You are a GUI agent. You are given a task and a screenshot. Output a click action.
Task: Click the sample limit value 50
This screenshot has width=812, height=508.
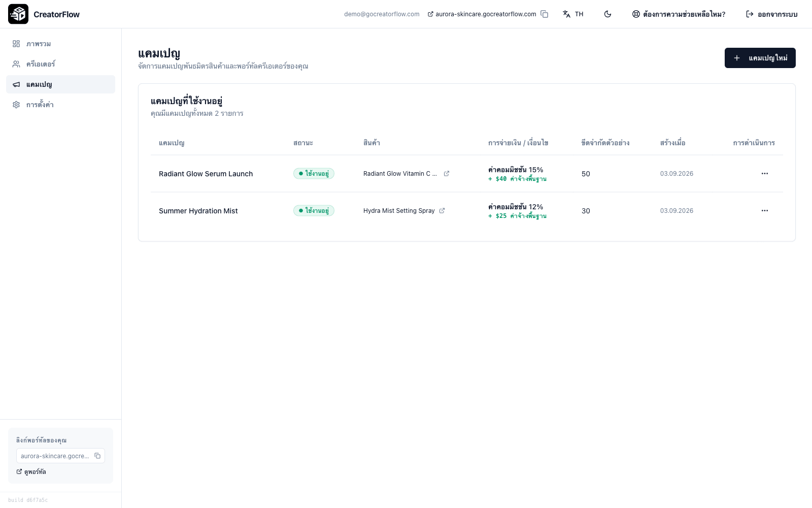[586, 174]
